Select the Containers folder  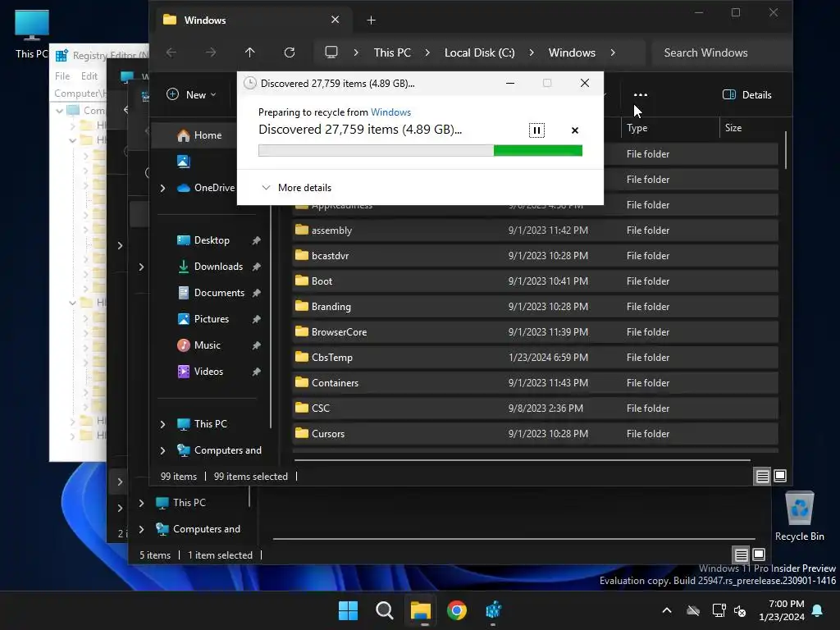click(x=535, y=383)
